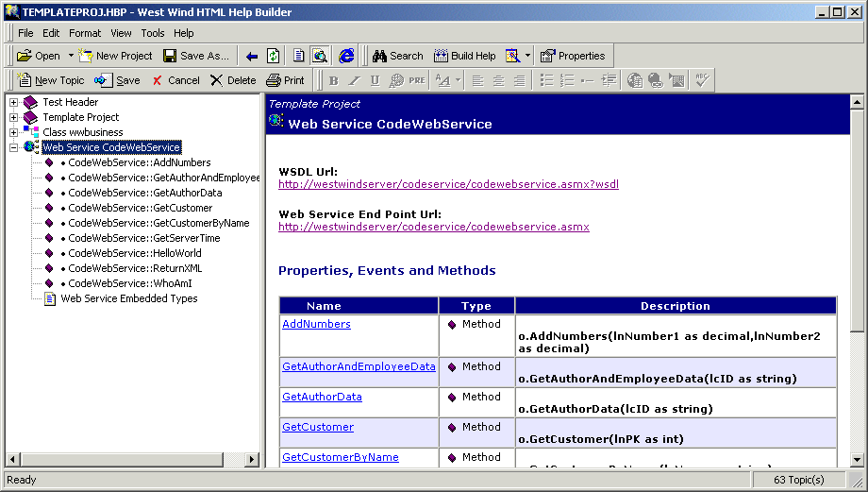The width and height of the screenshot is (868, 492).
Task: Select CodeWebService::AddNumbers in tree
Action: tap(140, 162)
